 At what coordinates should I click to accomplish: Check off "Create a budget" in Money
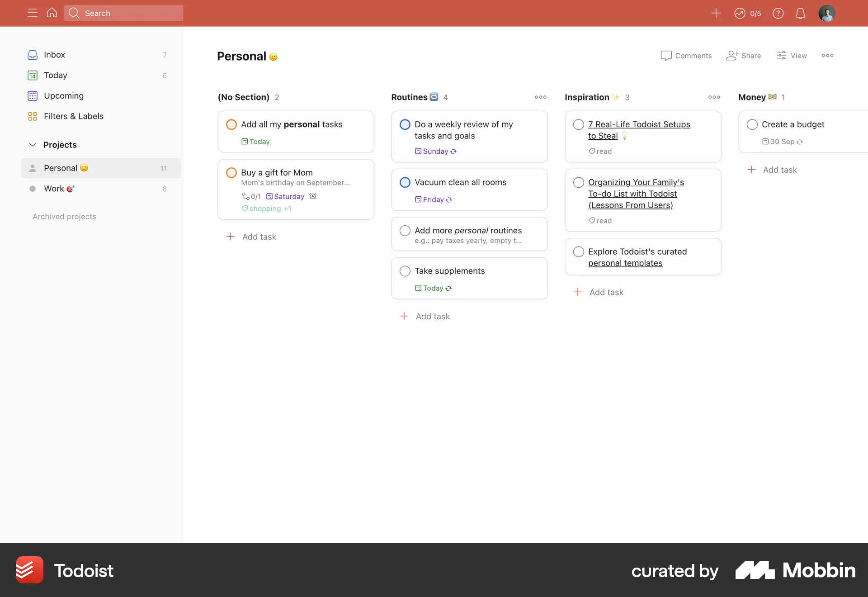pos(751,124)
